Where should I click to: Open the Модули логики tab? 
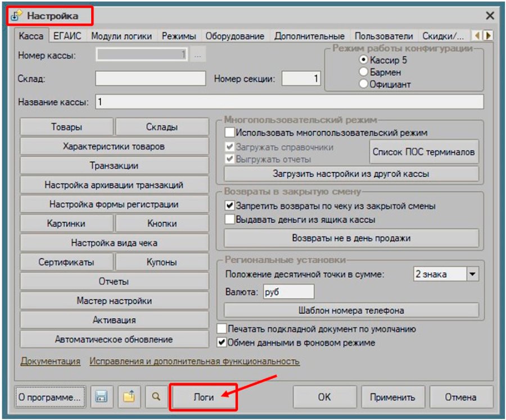(x=121, y=36)
